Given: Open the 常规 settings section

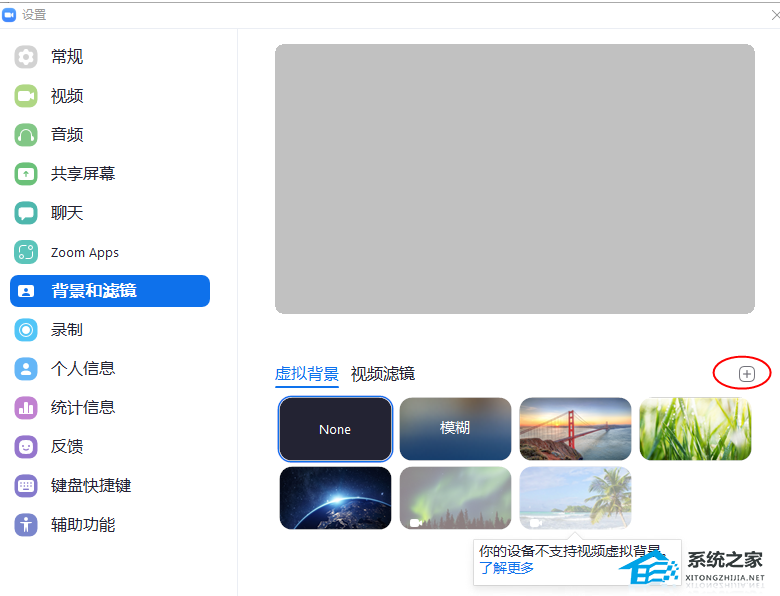Looking at the screenshot, I should (109, 57).
